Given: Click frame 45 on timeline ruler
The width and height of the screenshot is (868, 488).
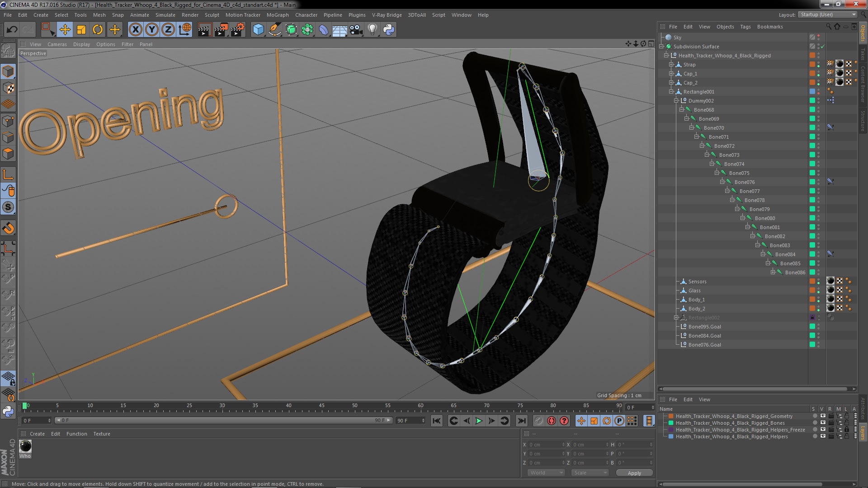Looking at the screenshot, I should [321, 406].
